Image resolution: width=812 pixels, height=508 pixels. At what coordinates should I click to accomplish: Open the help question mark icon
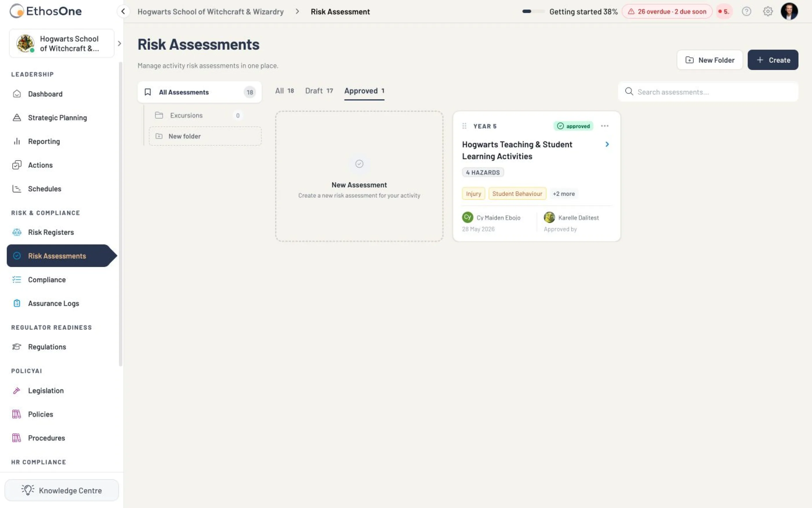746,11
